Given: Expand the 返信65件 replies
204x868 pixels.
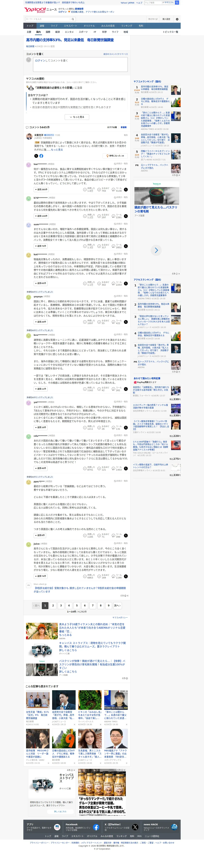Looking at the screenshot, I should (40, 284).
